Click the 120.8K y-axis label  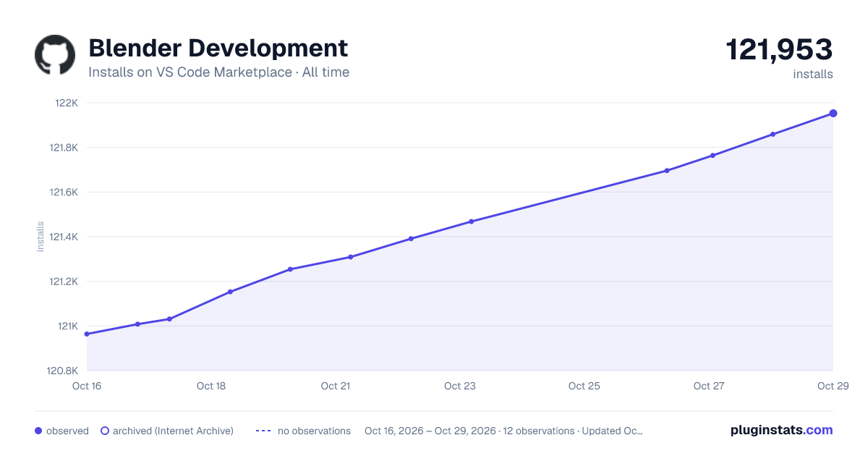63,371
